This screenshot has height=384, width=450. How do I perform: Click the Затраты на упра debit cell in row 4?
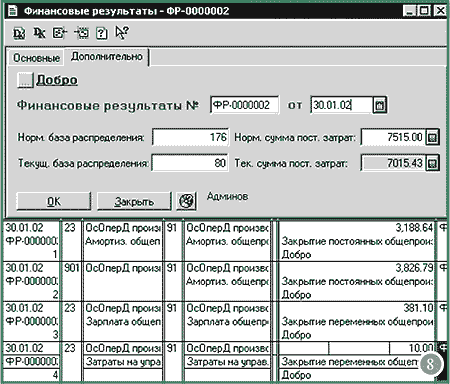(x=123, y=362)
